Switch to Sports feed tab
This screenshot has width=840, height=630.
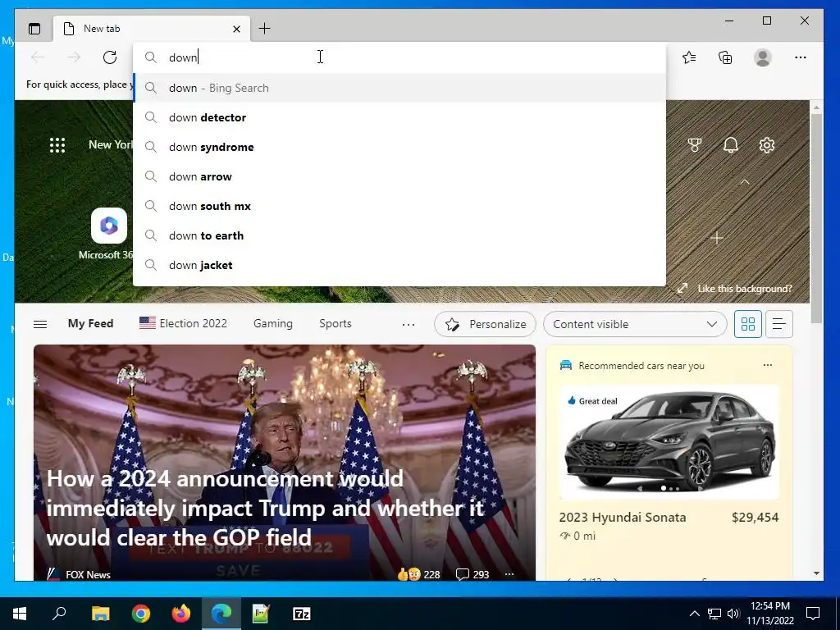pos(336,323)
